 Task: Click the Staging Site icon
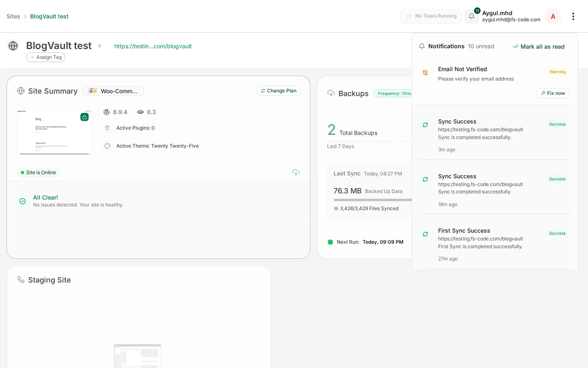(x=21, y=280)
